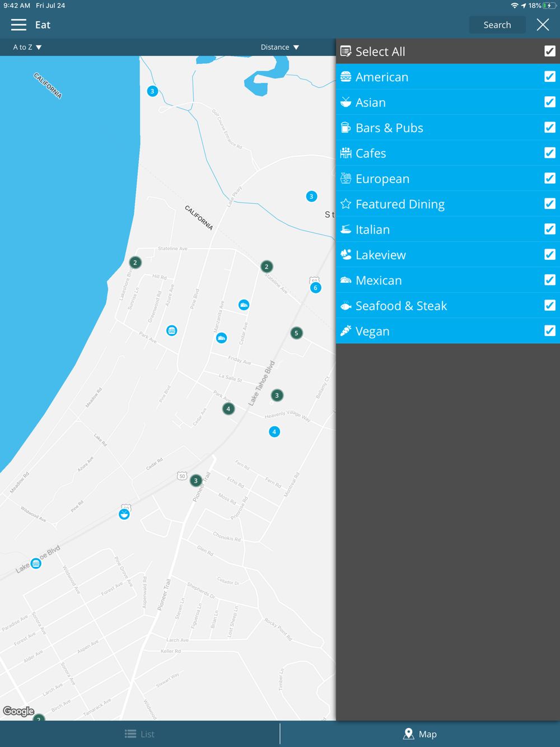This screenshot has width=560, height=747.
Task: Switch to the Map tab
Action: click(420, 734)
